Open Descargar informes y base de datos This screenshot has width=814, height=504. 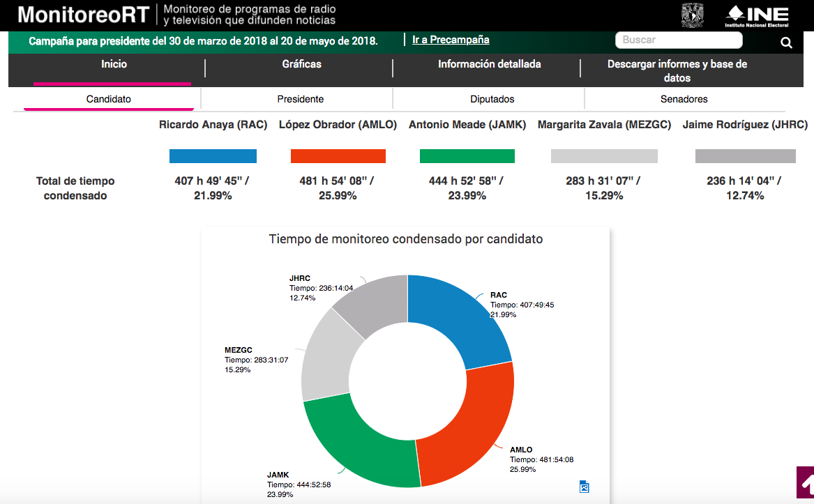[x=677, y=70]
